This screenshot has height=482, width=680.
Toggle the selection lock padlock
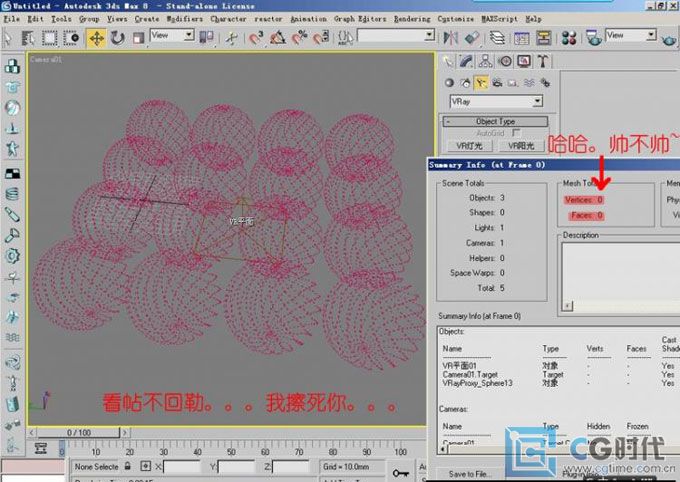click(x=128, y=466)
